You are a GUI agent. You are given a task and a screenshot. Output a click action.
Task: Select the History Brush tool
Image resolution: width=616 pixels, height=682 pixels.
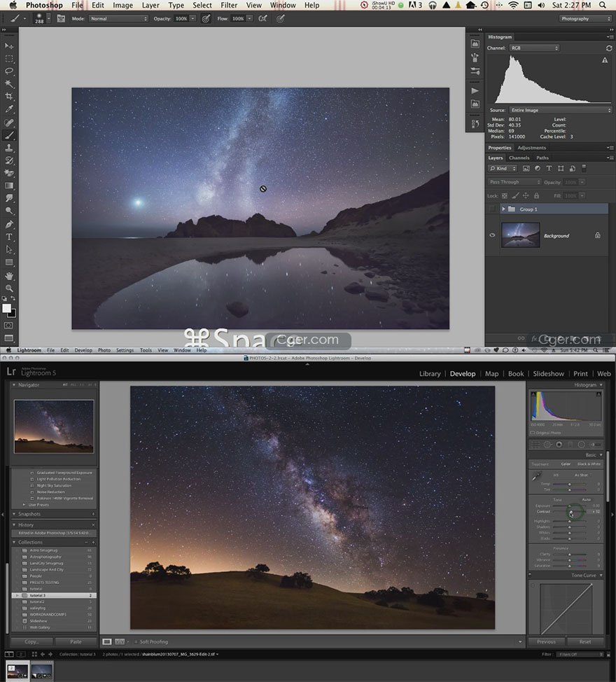(8, 160)
